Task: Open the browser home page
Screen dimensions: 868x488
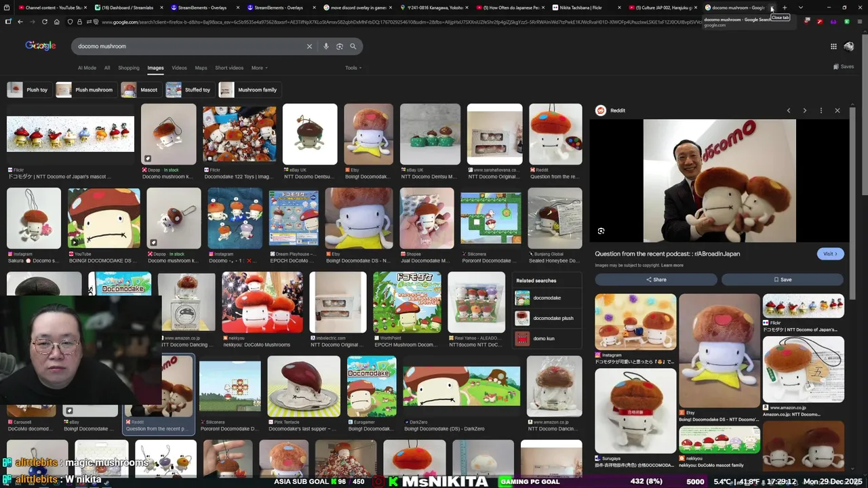Action: point(56,22)
